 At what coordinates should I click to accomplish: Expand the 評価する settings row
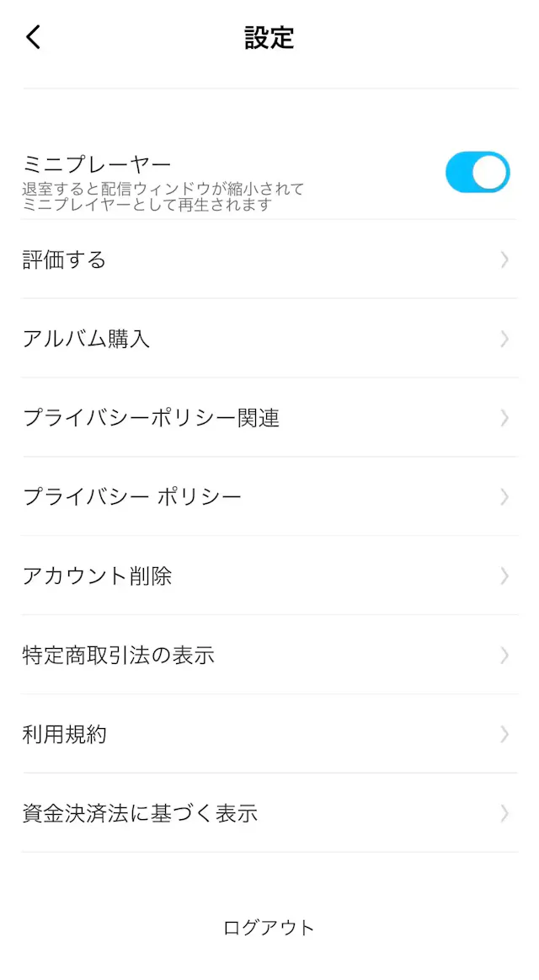[269, 260]
